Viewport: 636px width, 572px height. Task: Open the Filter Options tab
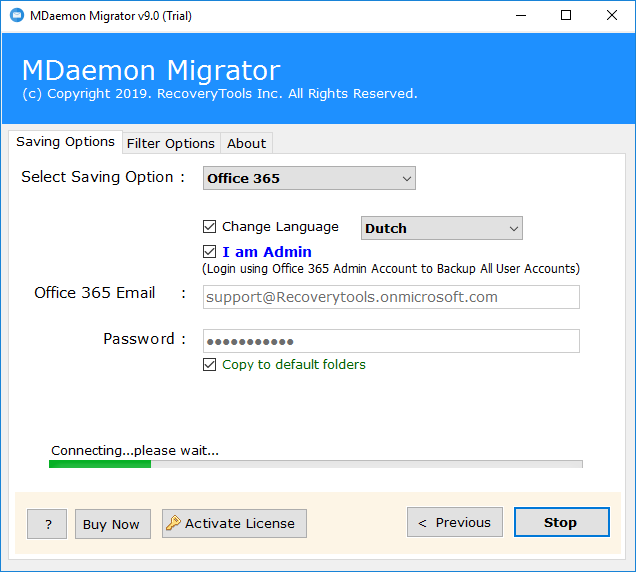(x=171, y=144)
